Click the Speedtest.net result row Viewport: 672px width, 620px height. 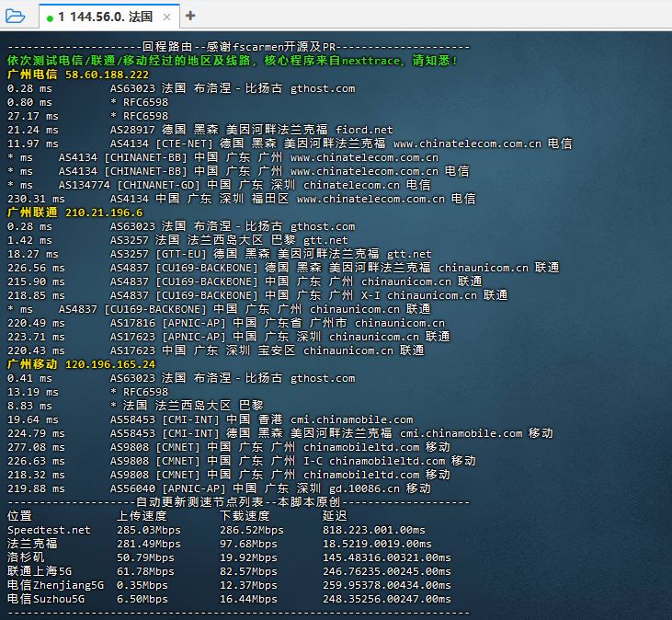216,530
